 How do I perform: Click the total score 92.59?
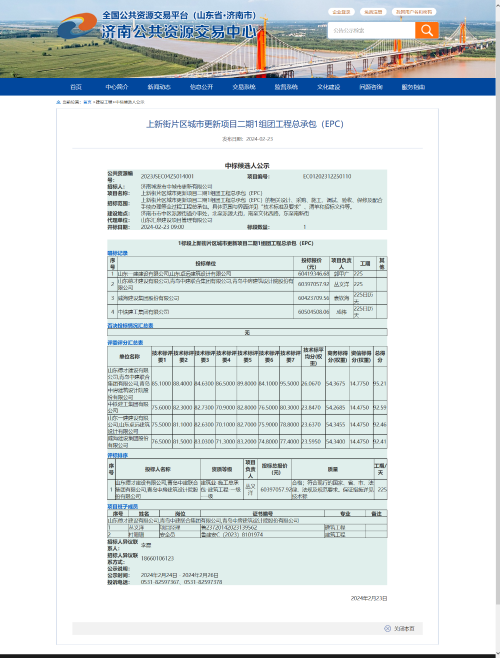click(x=380, y=407)
